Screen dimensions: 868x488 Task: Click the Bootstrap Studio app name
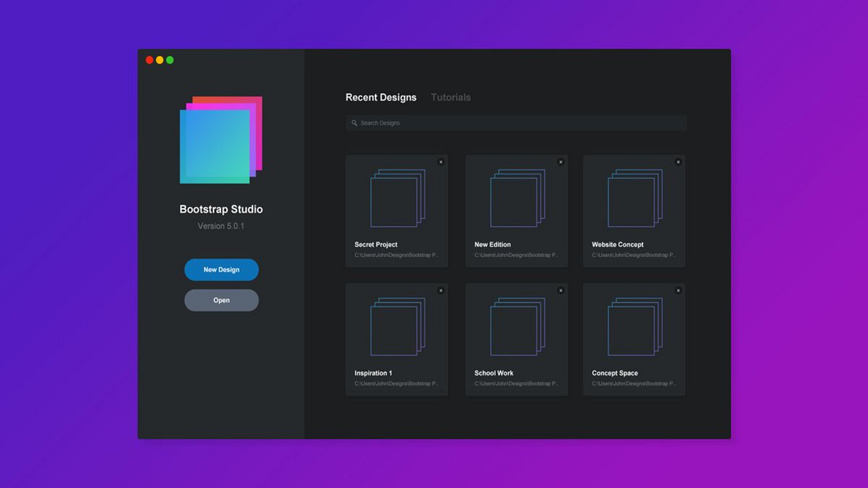point(221,210)
